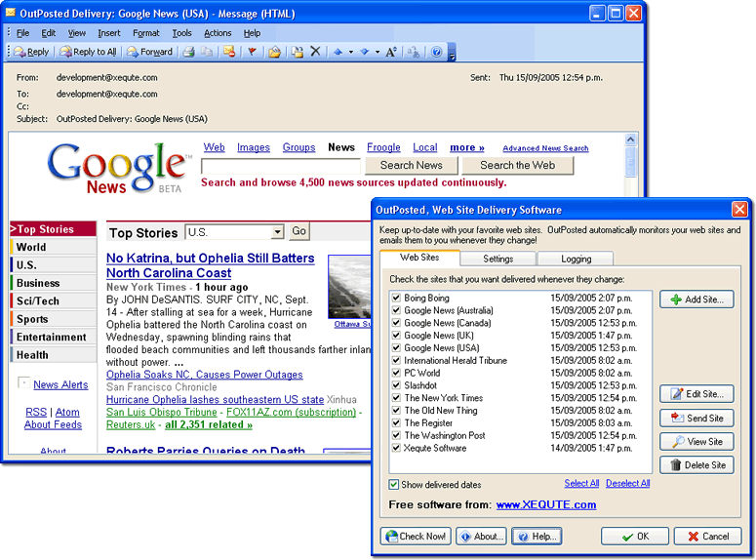Open the Advanced News Search link
Image resolution: width=756 pixels, height=560 pixels.
tap(546, 148)
